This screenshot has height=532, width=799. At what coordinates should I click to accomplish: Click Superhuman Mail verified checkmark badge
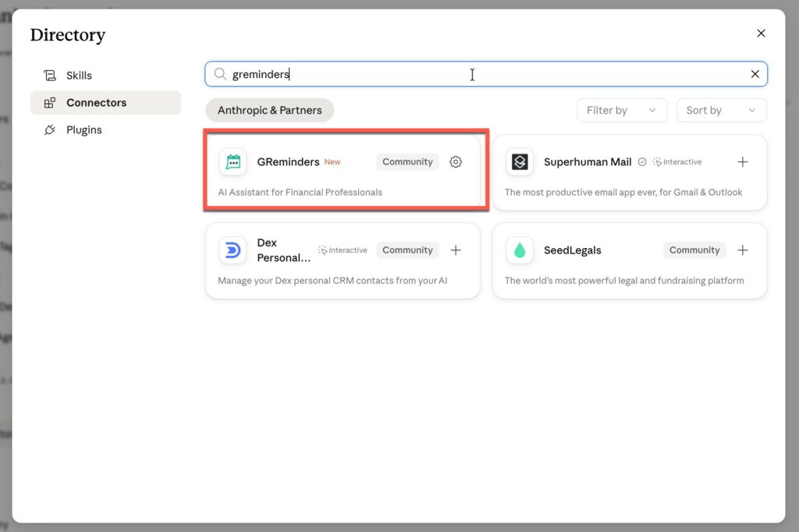(x=642, y=162)
